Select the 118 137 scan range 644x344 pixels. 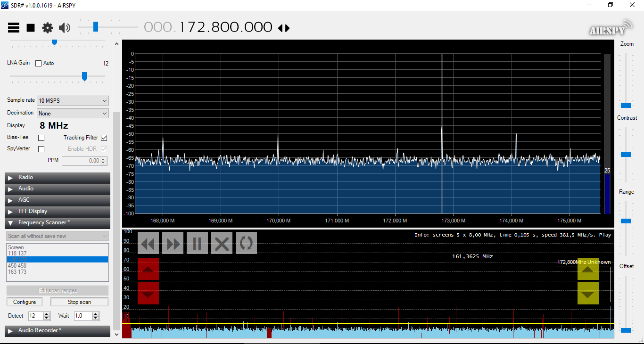[58, 254]
